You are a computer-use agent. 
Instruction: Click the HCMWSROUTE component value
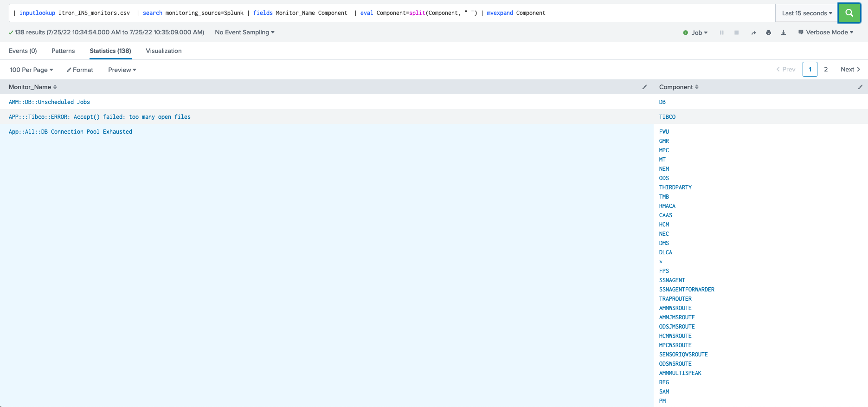tap(675, 336)
